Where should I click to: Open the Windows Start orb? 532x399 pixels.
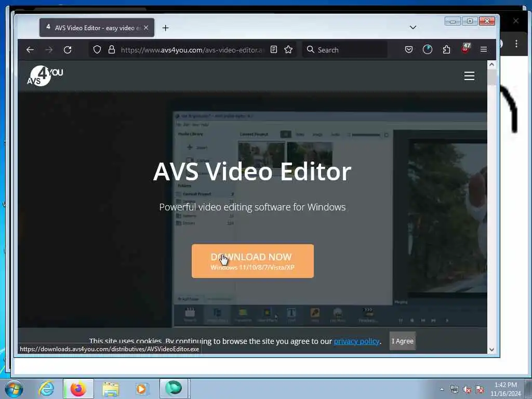(x=14, y=389)
